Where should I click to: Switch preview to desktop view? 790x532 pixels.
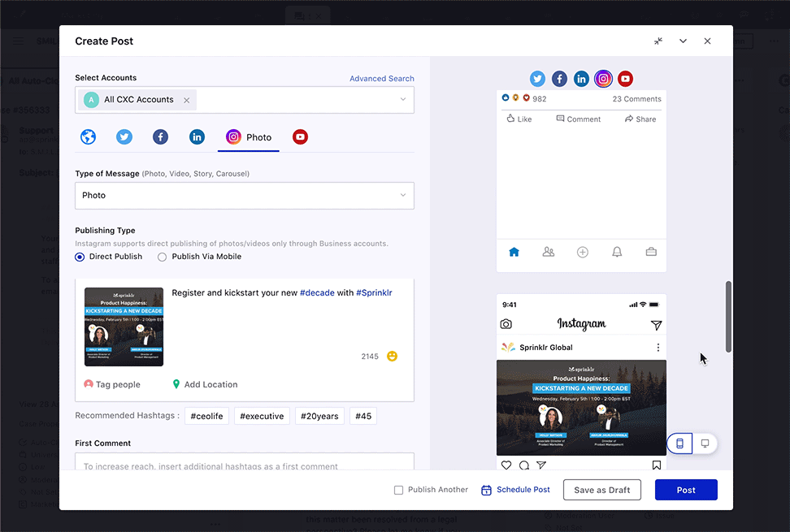click(705, 443)
